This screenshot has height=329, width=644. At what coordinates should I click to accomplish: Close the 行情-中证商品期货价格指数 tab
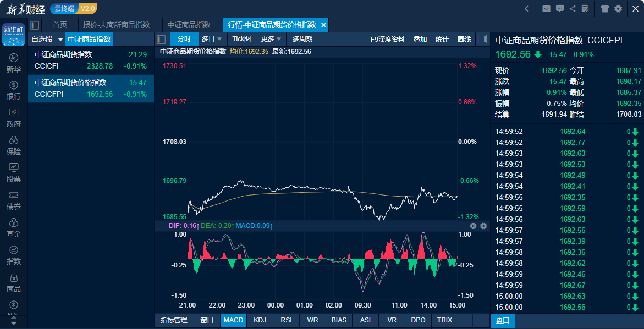(x=323, y=25)
